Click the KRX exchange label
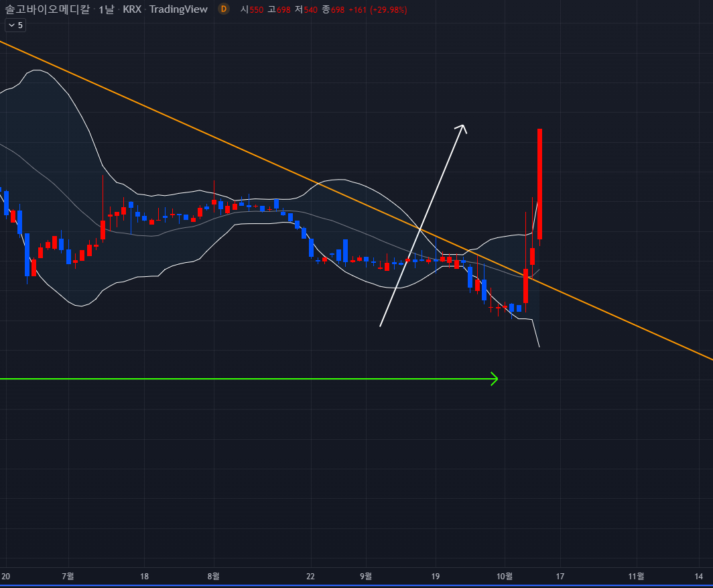 [x=132, y=9]
